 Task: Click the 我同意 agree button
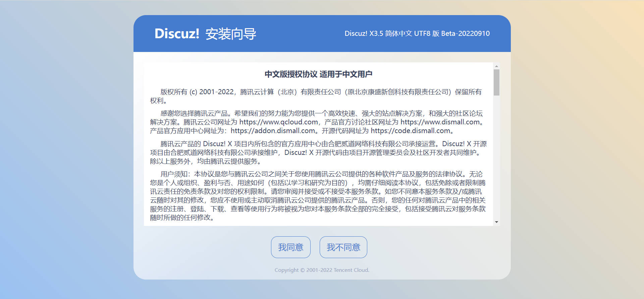coord(290,247)
